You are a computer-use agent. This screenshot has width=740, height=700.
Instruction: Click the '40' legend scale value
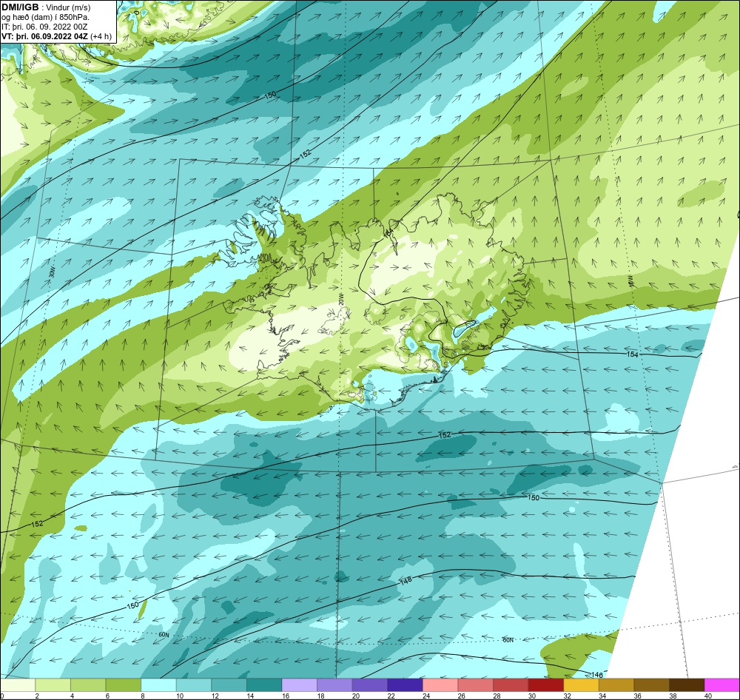tap(708, 696)
